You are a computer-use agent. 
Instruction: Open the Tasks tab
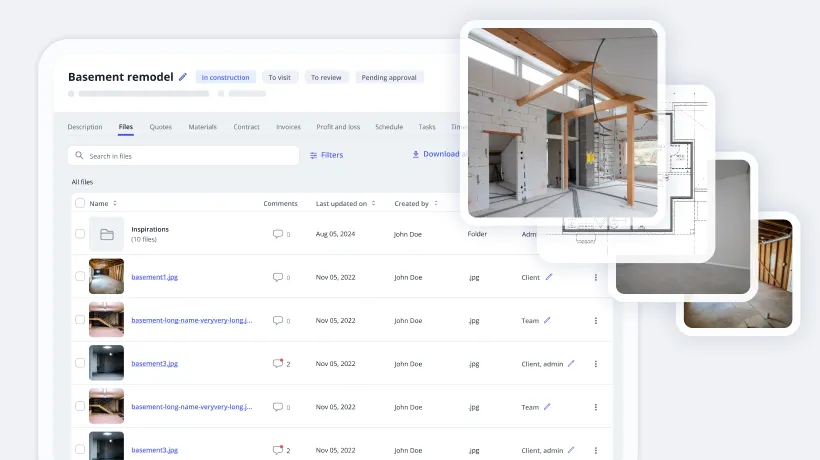(427, 127)
